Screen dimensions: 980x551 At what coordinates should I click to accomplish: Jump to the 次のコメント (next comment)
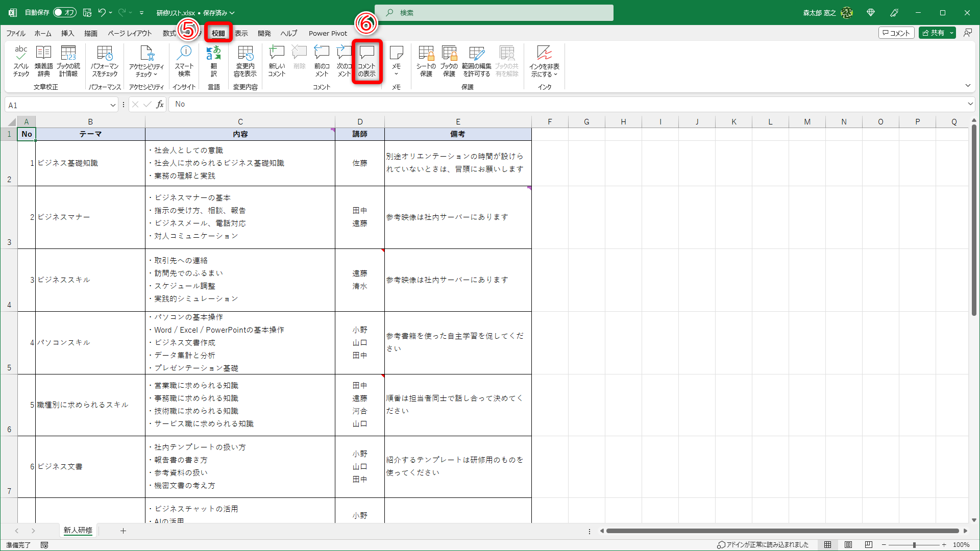point(345,61)
